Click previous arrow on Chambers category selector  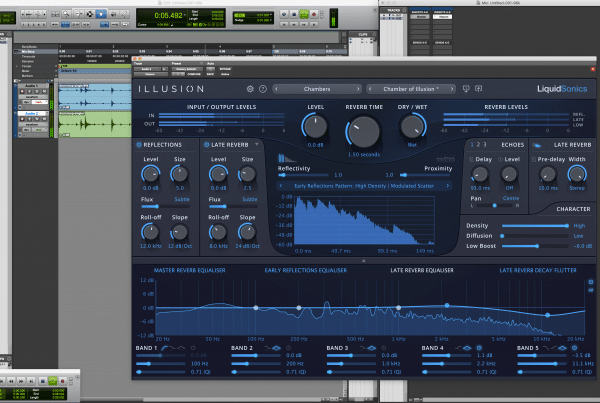click(276, 89)
